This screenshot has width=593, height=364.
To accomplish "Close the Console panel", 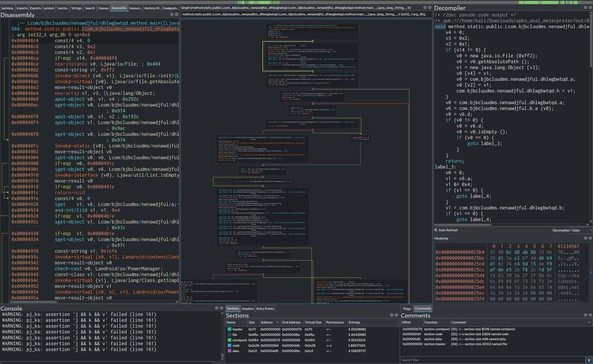I will (221, 308).
